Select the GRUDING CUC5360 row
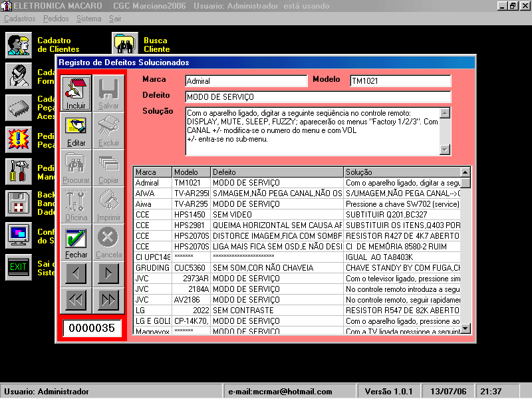Screen dimensions: 532x399 [297, 268]
